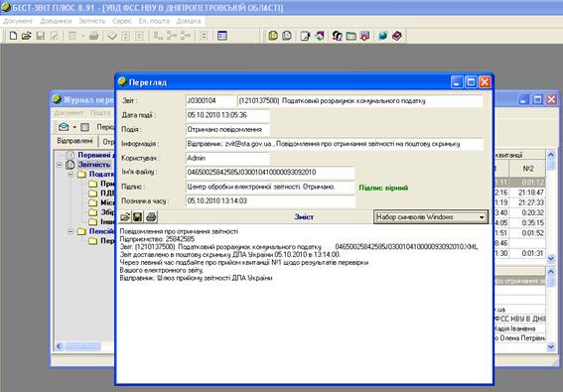This screenshot has width=563, height=392.
Task: Click the blue globe icon in toolbar
Action: (382, 36)
